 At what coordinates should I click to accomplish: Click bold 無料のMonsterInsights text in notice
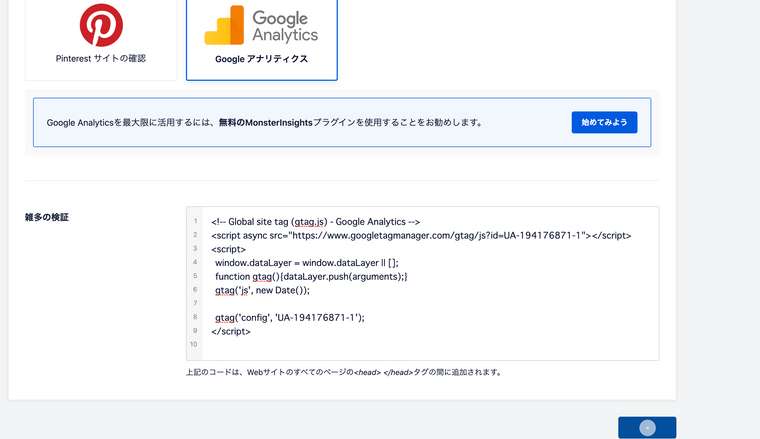(266, 123)
